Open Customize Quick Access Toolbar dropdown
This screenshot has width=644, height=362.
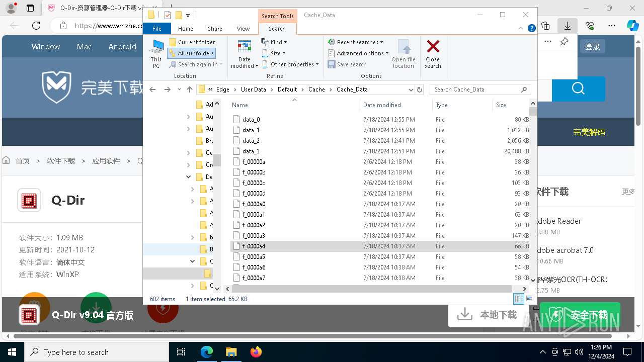pos(188,16)
